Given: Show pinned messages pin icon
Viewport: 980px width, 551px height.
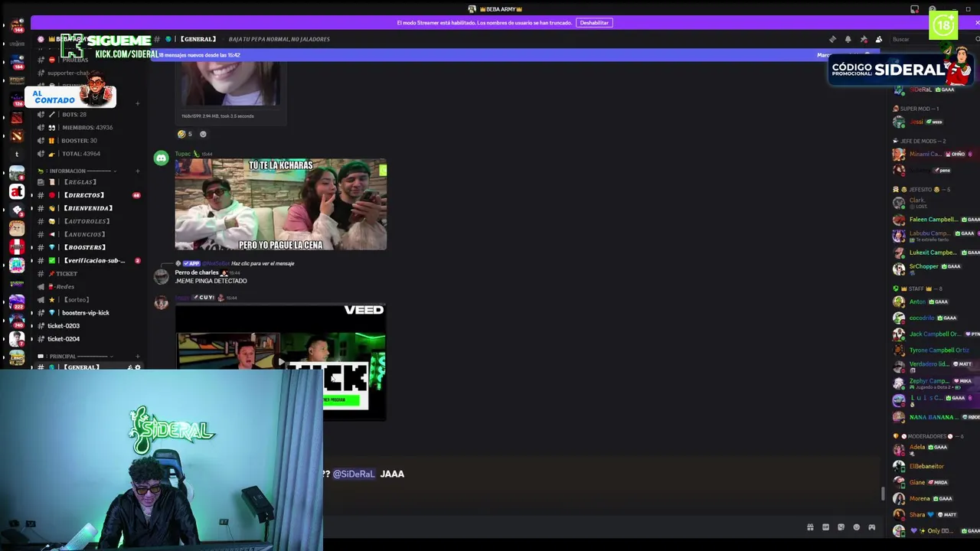Looking at the screenshot, I should point(864,39).
